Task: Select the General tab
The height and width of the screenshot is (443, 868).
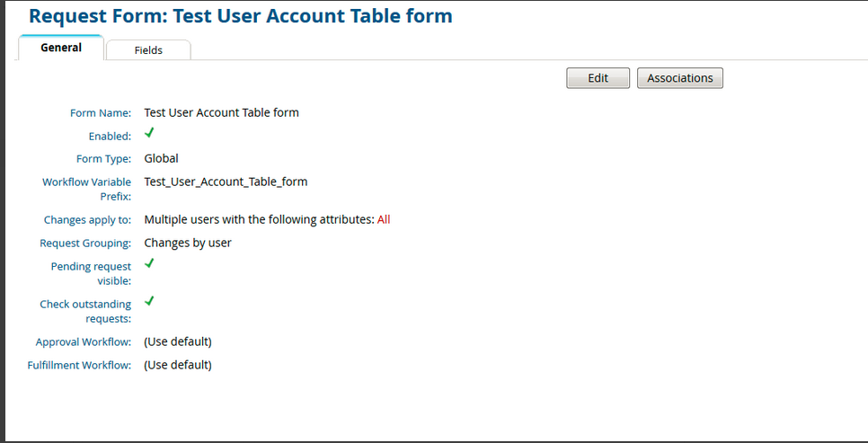Action: click(61, 48)
